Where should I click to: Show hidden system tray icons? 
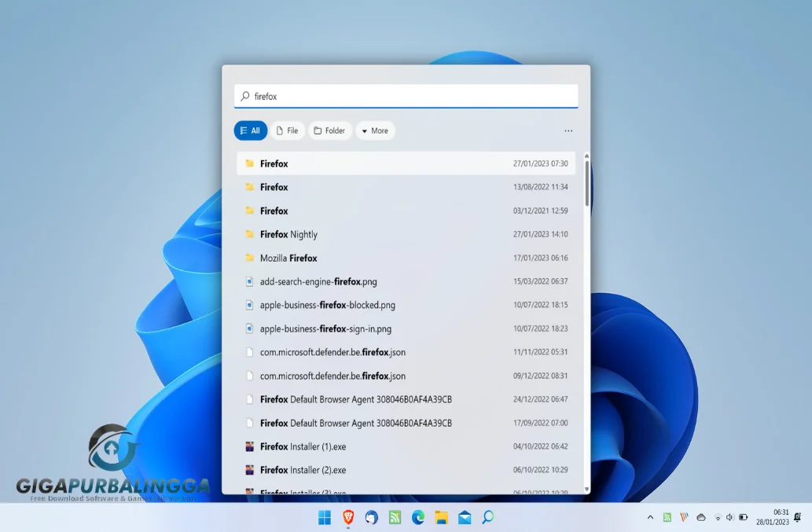(650, 517)
